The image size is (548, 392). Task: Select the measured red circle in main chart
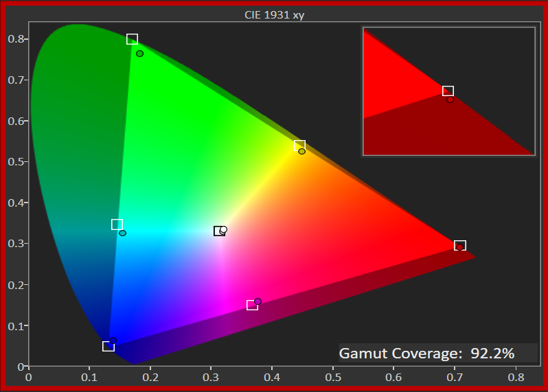coord(459,248)
